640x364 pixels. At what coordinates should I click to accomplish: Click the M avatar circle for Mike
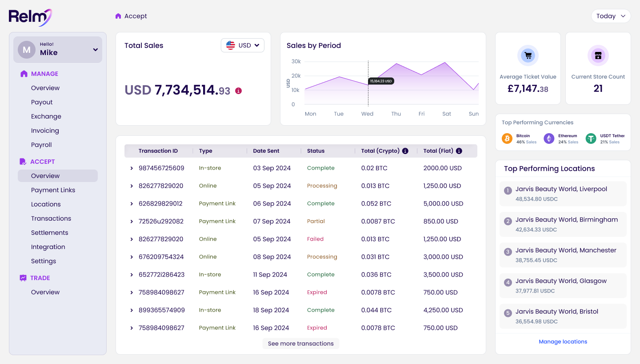(27, 50)
